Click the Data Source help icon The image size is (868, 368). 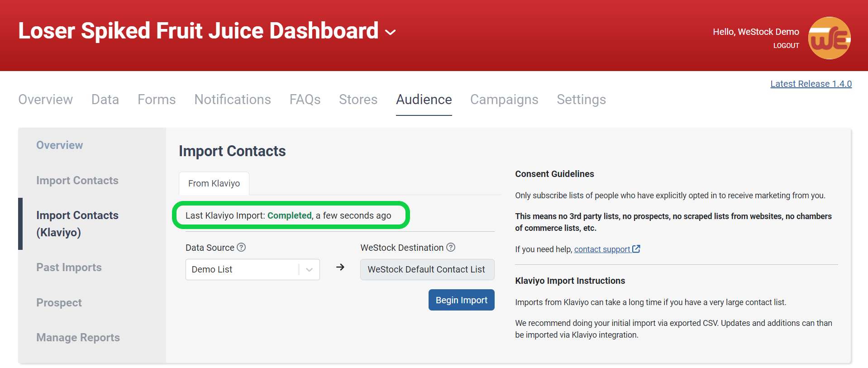point(242,247)
